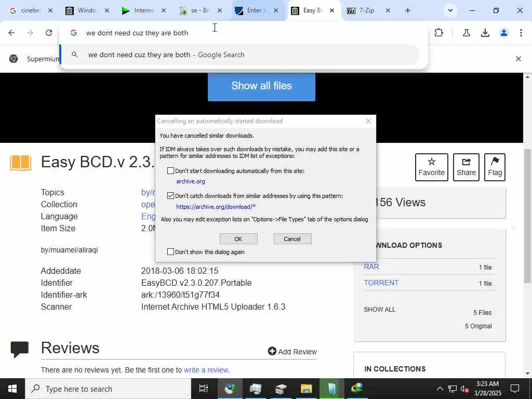Open the Windows Start menu
The height and width of the screenshot is (399, 532).
pos(12,389)
